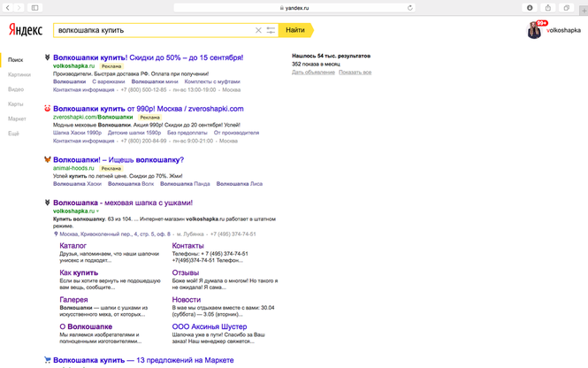This screenshot has width=588, height=368.
Task: Click the volkoshapka username at top right
Action: (x=563, y=30)
